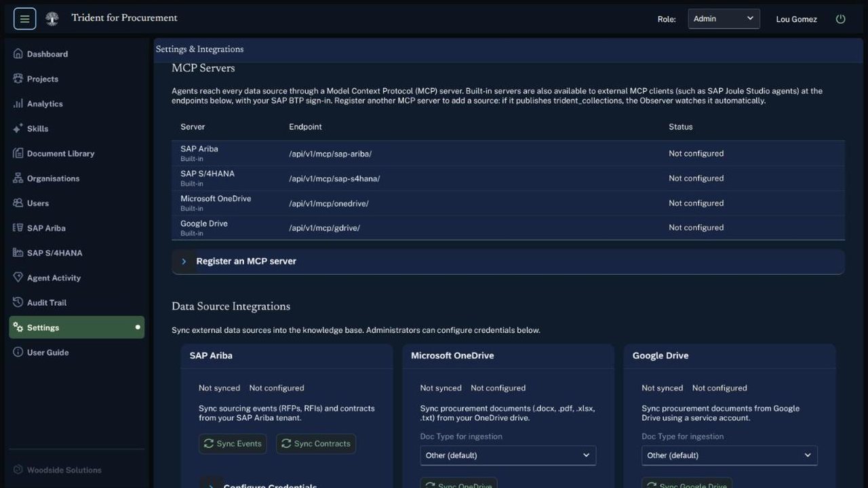Click the /api/v1/mcp/onedrive/ endpoint text
Image resolution: width=868 pixels, height=488 pixels.
click(329, 203)
